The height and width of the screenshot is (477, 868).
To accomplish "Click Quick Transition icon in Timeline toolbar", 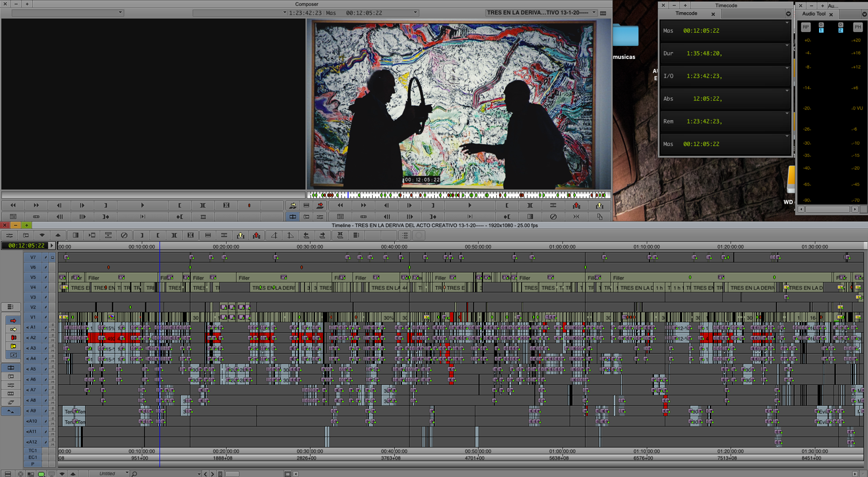I will click(76, 235).
